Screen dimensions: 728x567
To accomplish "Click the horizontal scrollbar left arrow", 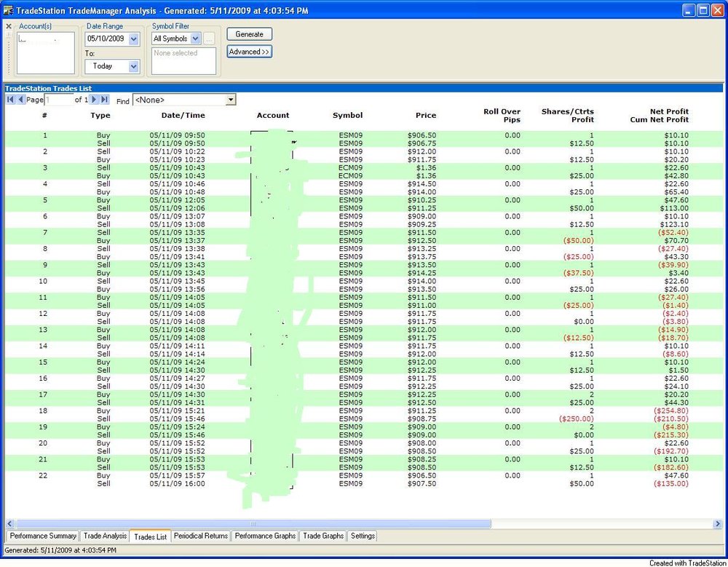I will (9, 524).
